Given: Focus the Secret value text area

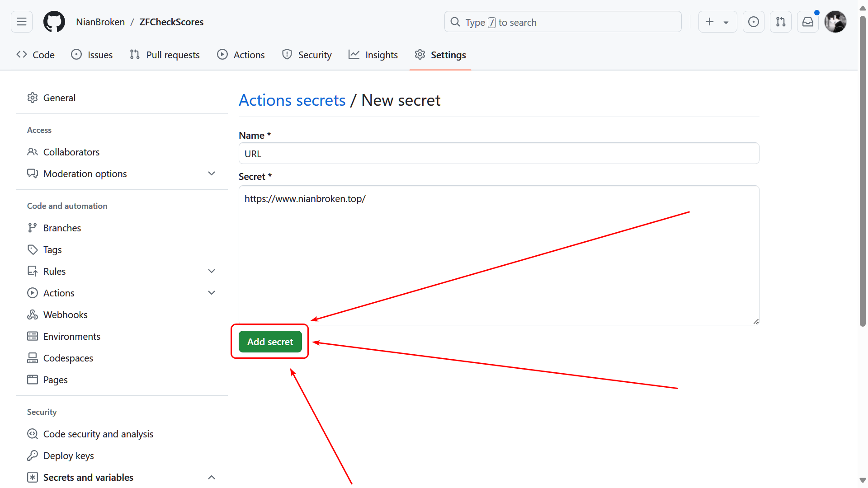Looking at the screenshot, I should point(499,255).
